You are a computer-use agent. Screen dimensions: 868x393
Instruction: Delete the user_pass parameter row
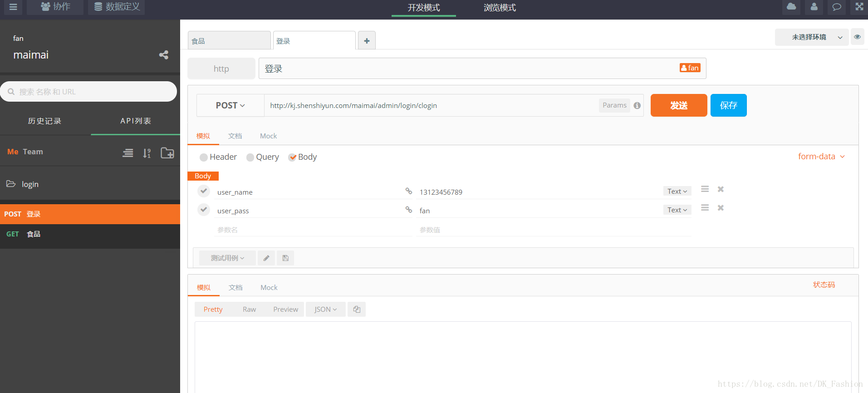[x=721, y=207]
